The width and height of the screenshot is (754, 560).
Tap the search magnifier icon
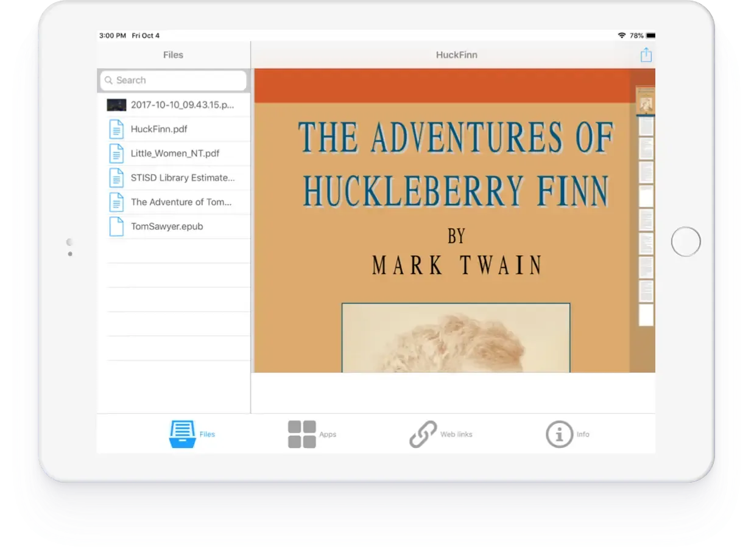pos(108,80)
